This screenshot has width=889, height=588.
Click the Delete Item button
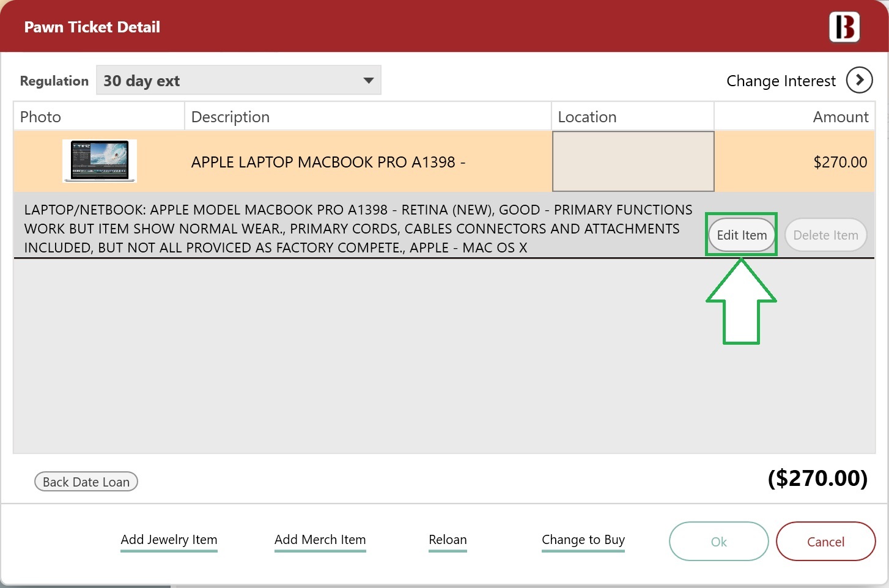pos(825,235)
